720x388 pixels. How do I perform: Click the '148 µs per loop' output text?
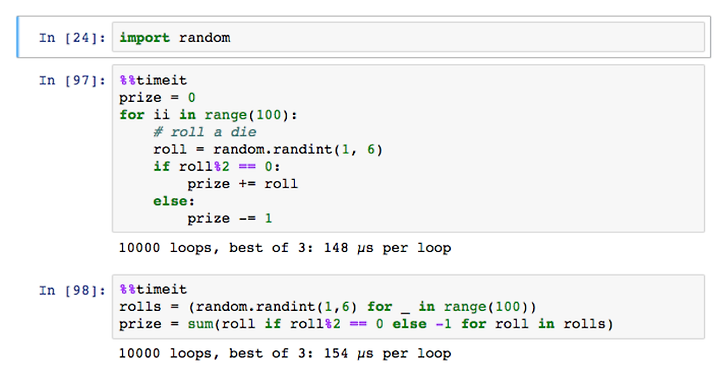tap(387, 248)
